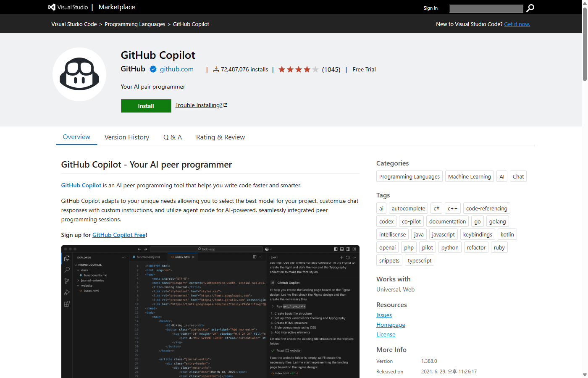Image resolution: width=588 pixels, height=378 pixels.
Task: Click inside the Marketplace search field
Action: pos(486,8)
